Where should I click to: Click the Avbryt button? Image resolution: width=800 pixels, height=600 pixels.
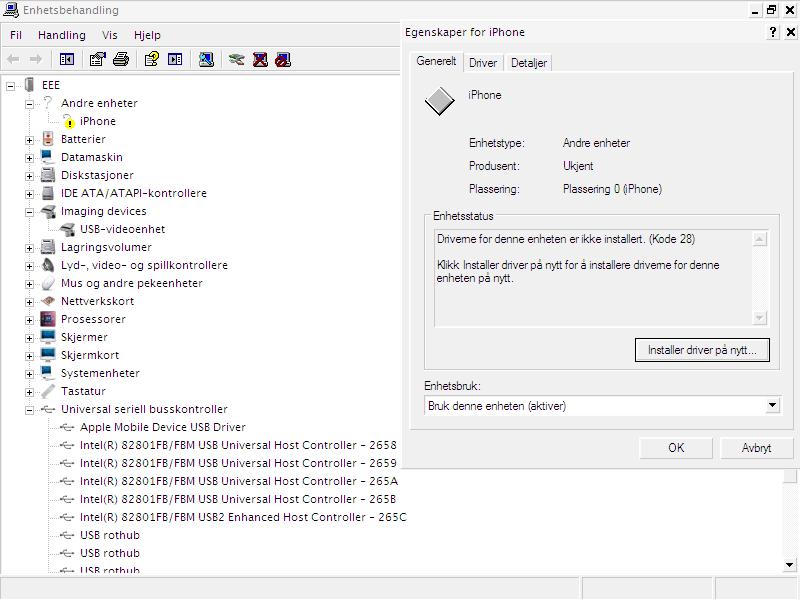pos(756,448)
